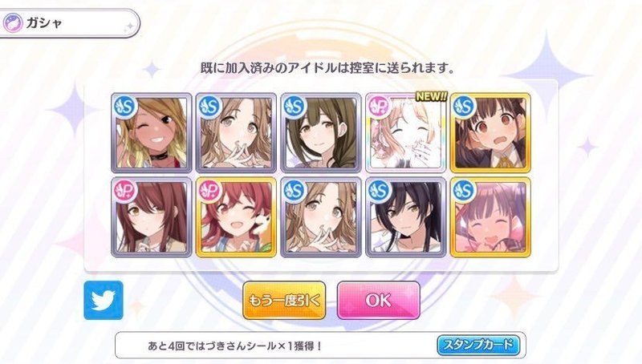Viewport: 642px width, 364px height.
Task: Open the スタンプカード stamp card
Action: point(478,346)
